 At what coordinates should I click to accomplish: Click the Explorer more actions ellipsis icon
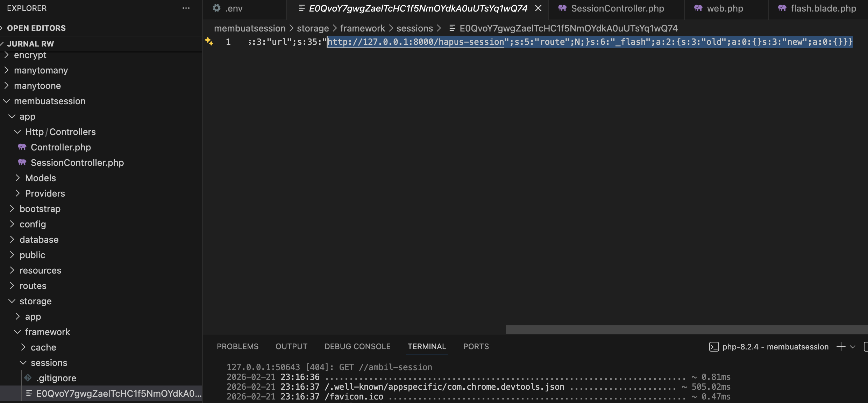[x=186, y=8]
